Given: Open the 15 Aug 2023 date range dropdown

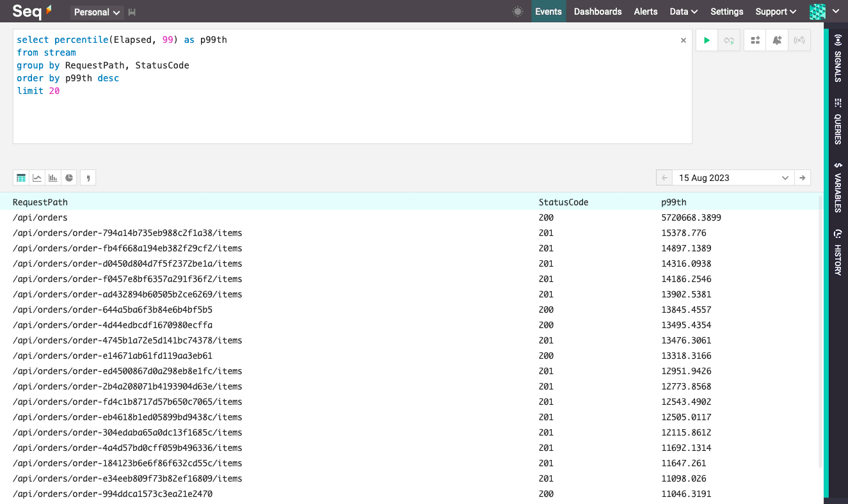Looking at the screenshot, I should (x=733, y=178).
